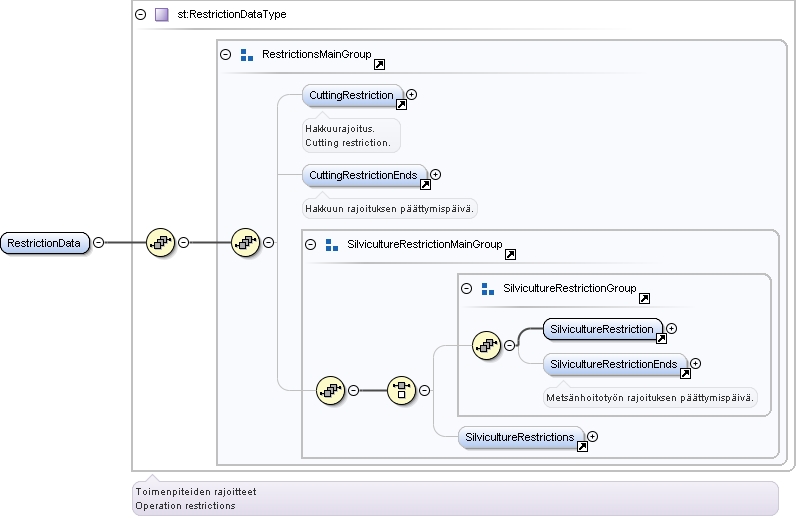797x519 pixels.
Task: Follow the reference arrow on SilvicultureRestrictionEnds element
Action: (685, 374)
